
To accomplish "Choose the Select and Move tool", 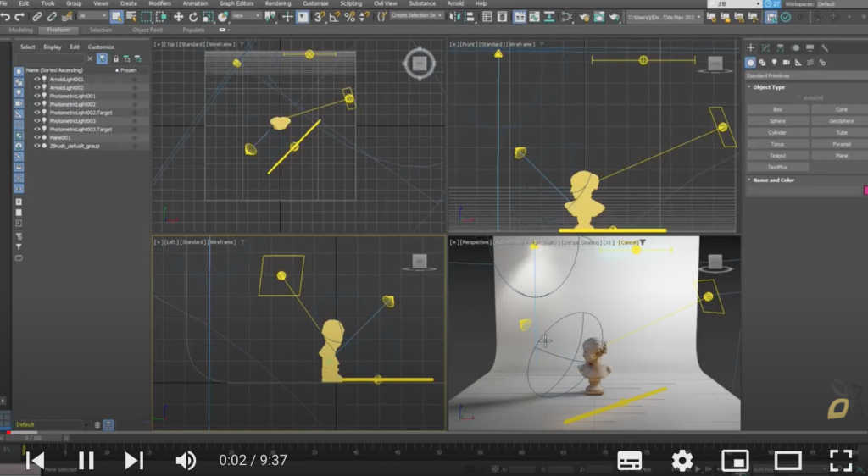I will [x=178, y=17].
